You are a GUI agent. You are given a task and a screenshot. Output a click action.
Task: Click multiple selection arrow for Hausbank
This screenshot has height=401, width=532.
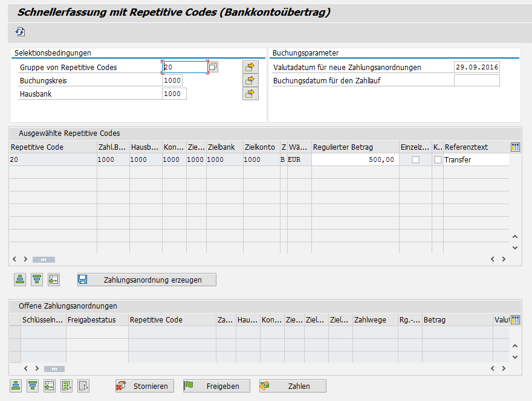pyautogui.click(x=250, y=94)
